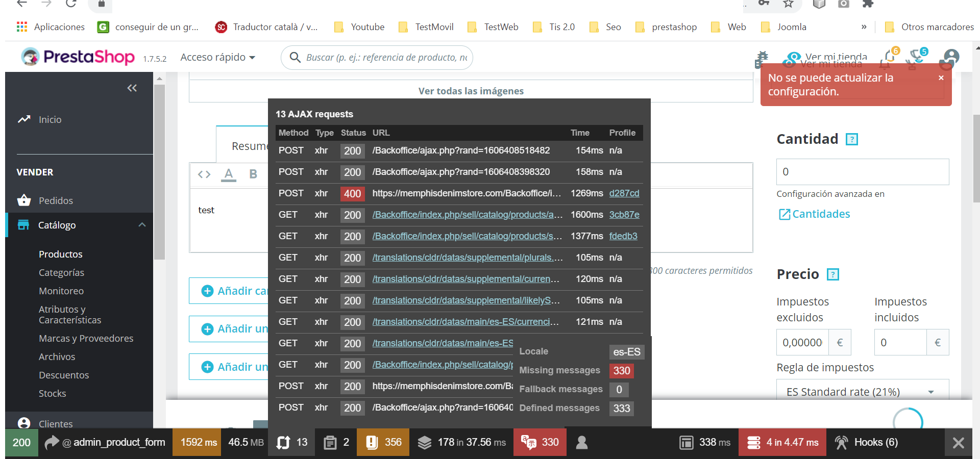Screen dimensions: 980x459
Task: Click the Ver todas las imágenes link
Action: (471, 91)
